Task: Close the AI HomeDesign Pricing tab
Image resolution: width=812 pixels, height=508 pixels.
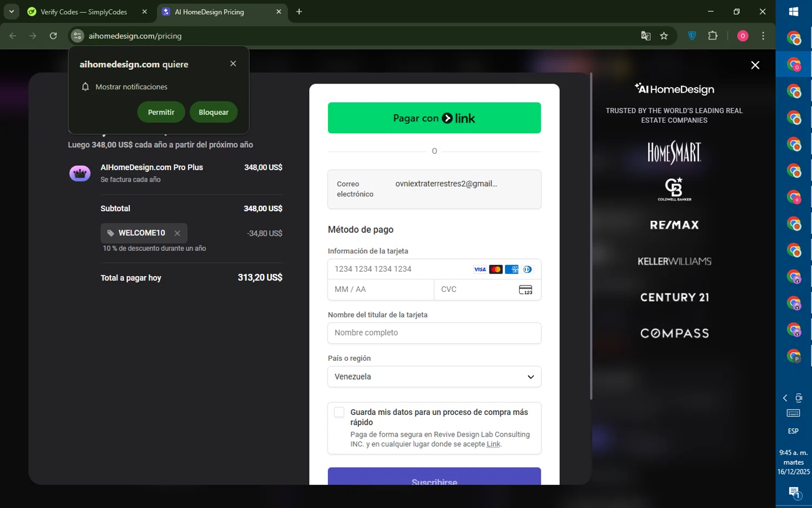Action: [279, 12]
